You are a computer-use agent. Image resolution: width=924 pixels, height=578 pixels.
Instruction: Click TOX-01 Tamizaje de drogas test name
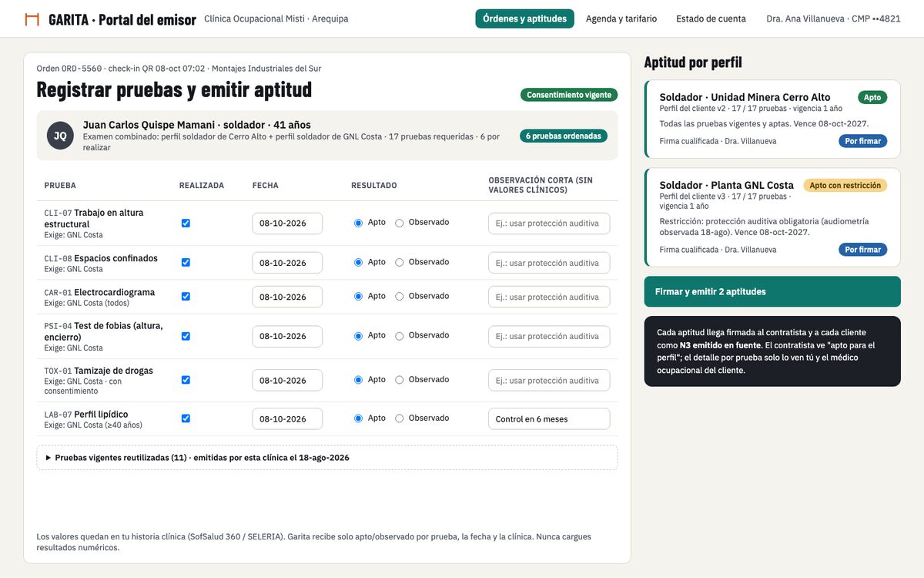[x=99, y=371]
